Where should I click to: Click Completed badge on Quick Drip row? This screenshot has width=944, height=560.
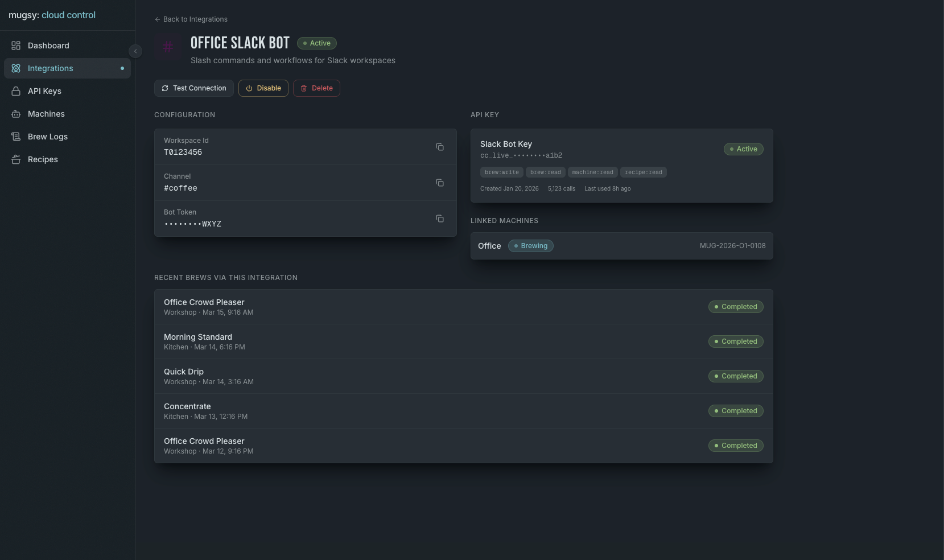pos(736,376)
